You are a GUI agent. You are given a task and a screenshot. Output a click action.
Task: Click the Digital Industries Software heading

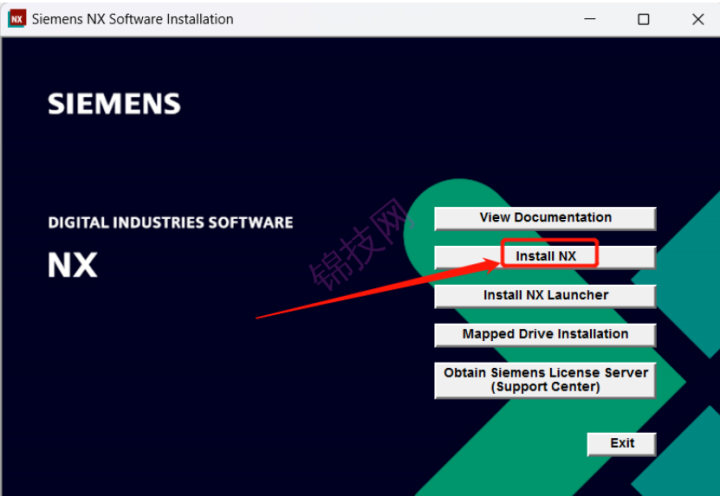tap(170, 222)
